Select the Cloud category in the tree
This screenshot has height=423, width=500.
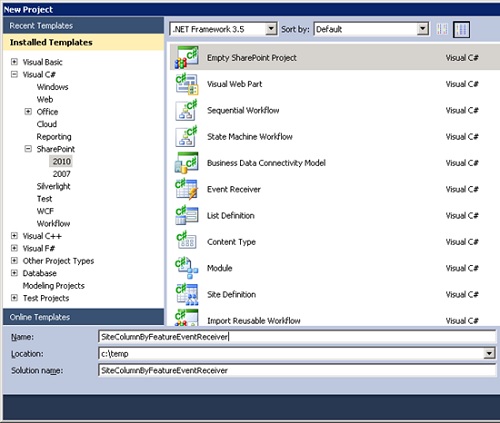[47, 124]
